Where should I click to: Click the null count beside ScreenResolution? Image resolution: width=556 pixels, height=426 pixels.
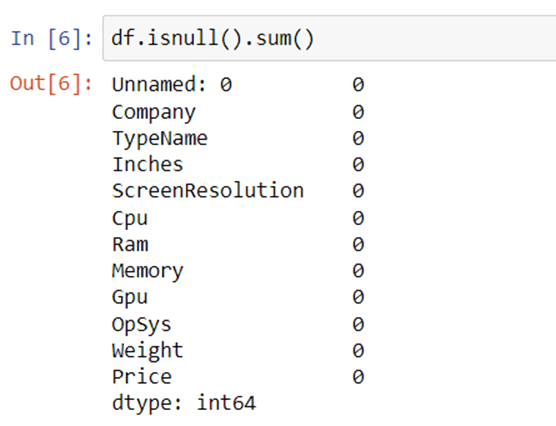358,191
